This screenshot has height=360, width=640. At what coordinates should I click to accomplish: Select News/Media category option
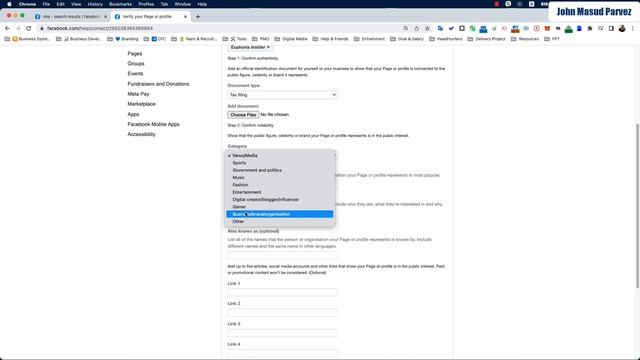click(x=280, y=156)
